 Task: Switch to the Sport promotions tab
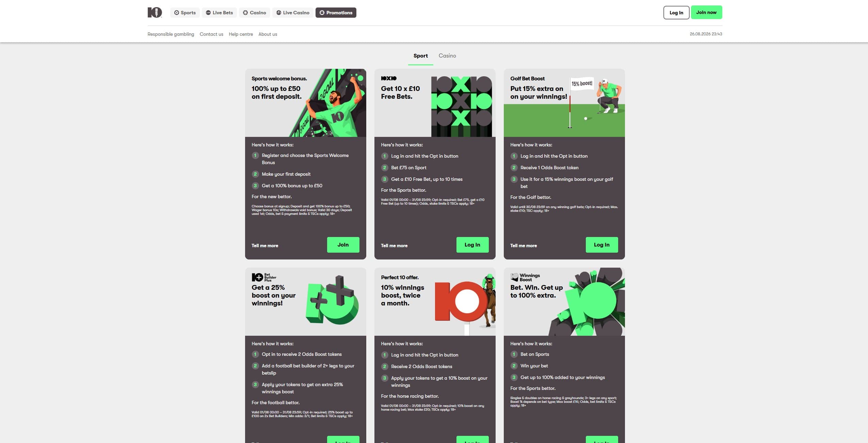coord(421,56)
